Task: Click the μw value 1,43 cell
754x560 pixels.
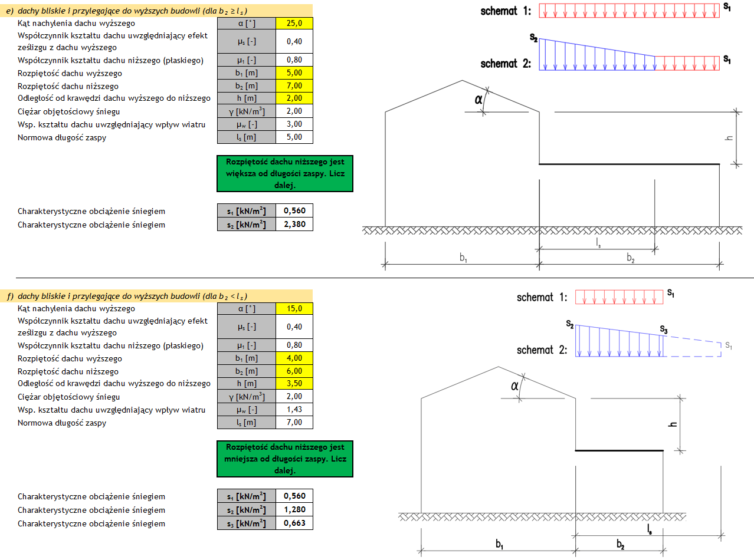Action: point(294,410)
